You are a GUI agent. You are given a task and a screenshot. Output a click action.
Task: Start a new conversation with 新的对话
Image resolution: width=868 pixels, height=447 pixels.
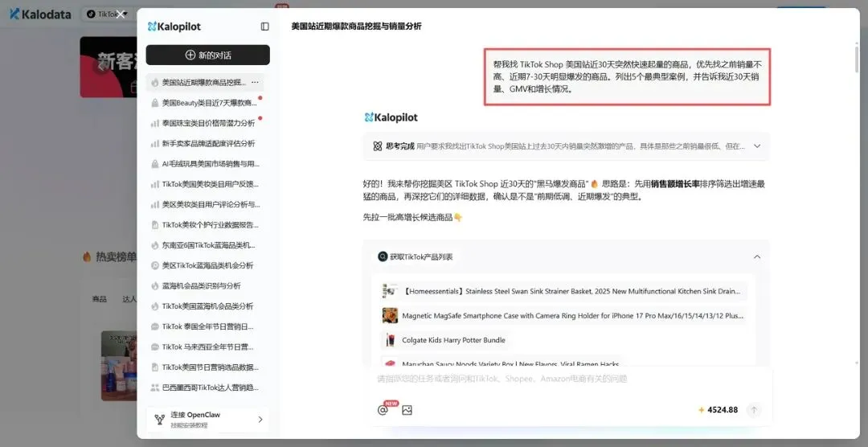(207, 55)
